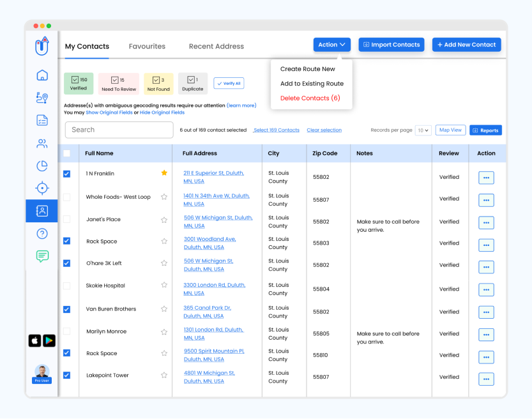Unfavourite 1 N Franklin gold star
The image size is (532, 419).
tap(164, 173)
